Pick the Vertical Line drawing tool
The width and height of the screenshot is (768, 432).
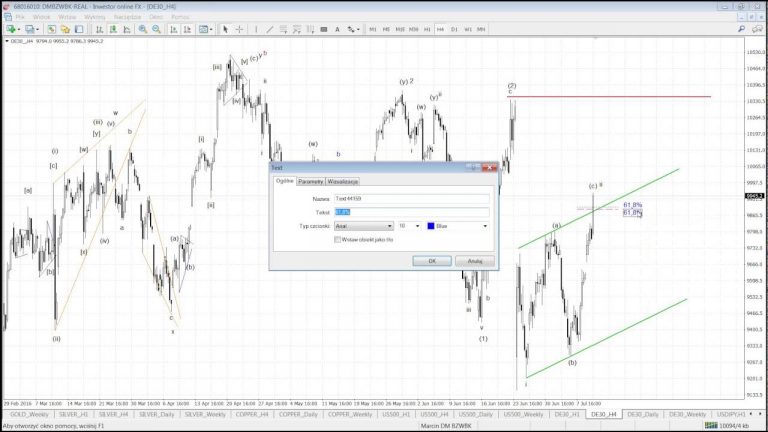click(256, 29)
